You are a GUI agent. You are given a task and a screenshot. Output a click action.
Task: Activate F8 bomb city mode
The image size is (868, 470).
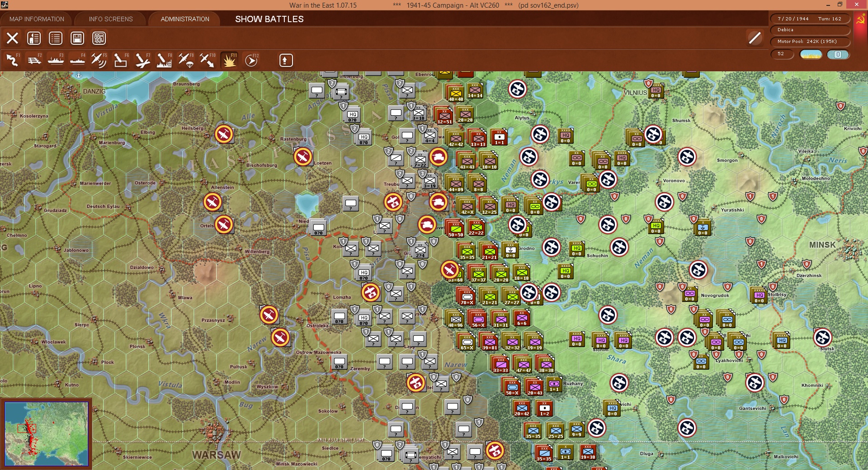click(164, 60)
